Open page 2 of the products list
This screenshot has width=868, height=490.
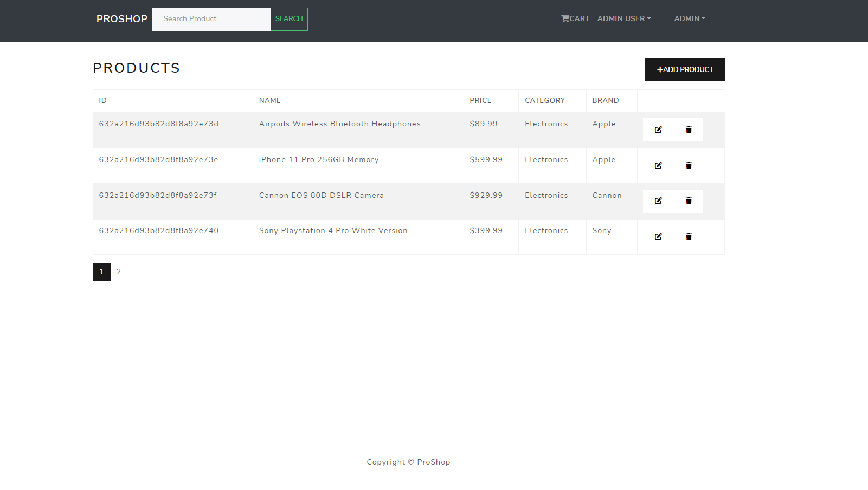click(119, 272)
